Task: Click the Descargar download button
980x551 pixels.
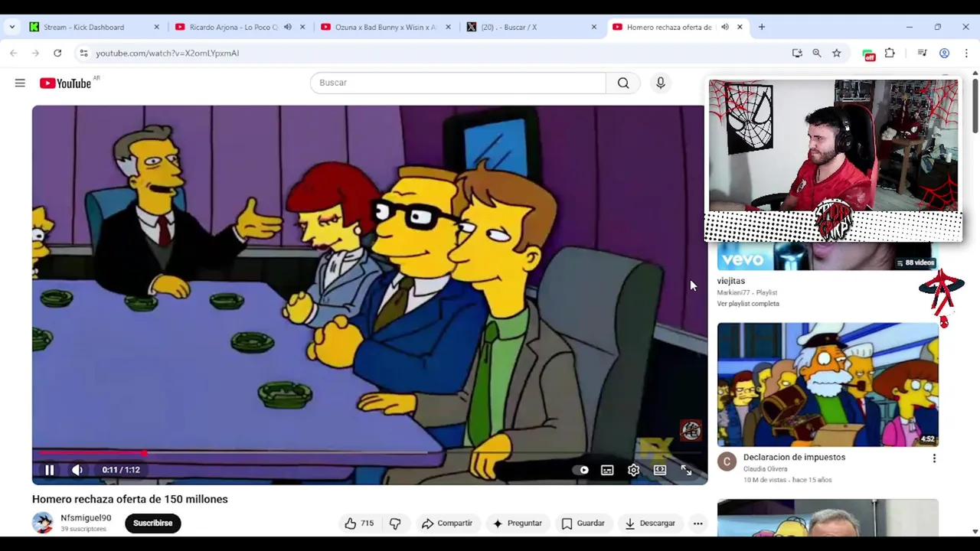Action: tap(650, 523)
